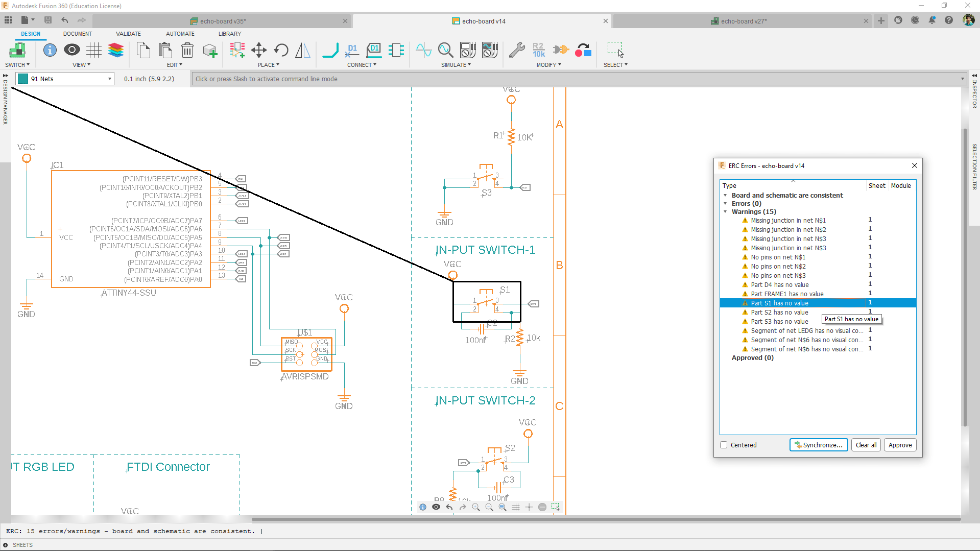Select the Group Move place icon
This screenshot has height=551, width=980.
tap(237, 50)
